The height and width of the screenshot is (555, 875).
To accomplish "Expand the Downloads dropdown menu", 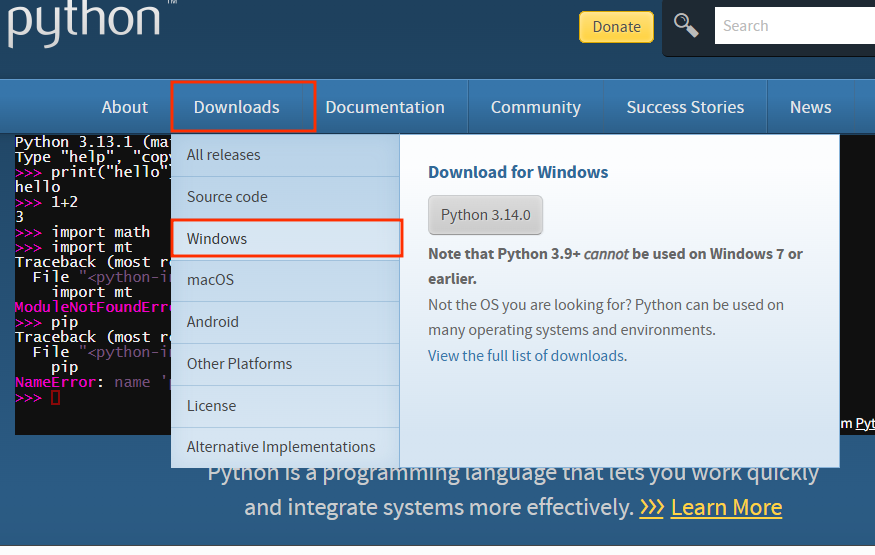I will point(237,107).
